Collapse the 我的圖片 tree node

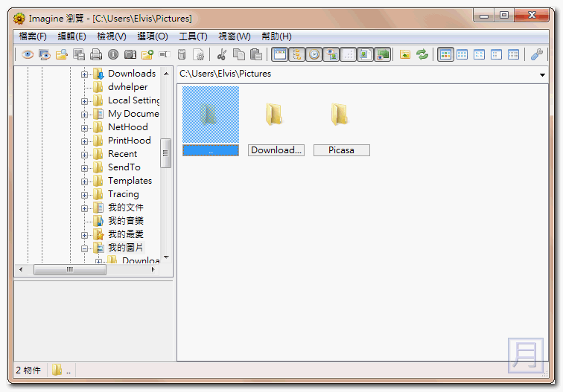[85, 248]
